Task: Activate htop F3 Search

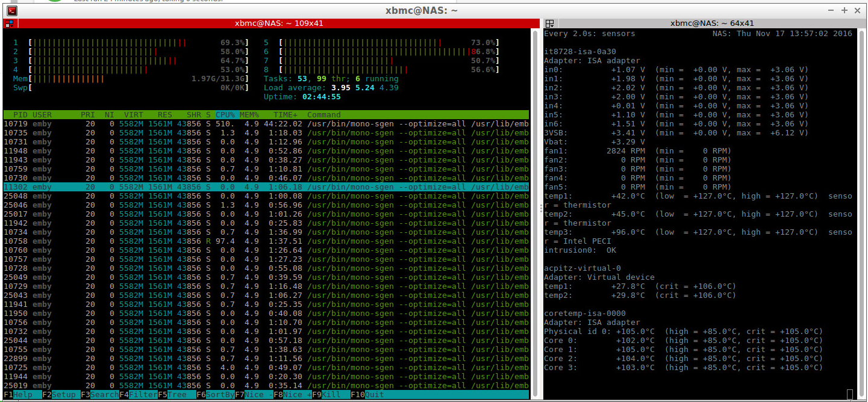Action: 100,395
